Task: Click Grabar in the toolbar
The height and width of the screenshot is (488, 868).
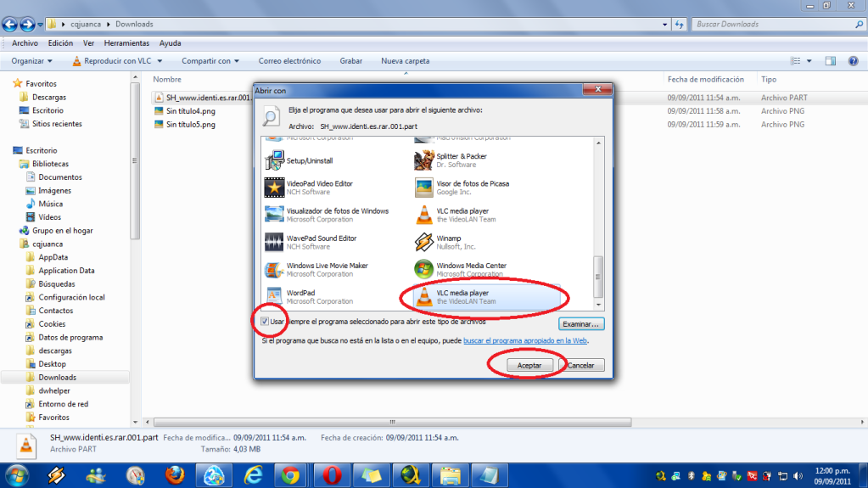Action: tap(351, 61)
